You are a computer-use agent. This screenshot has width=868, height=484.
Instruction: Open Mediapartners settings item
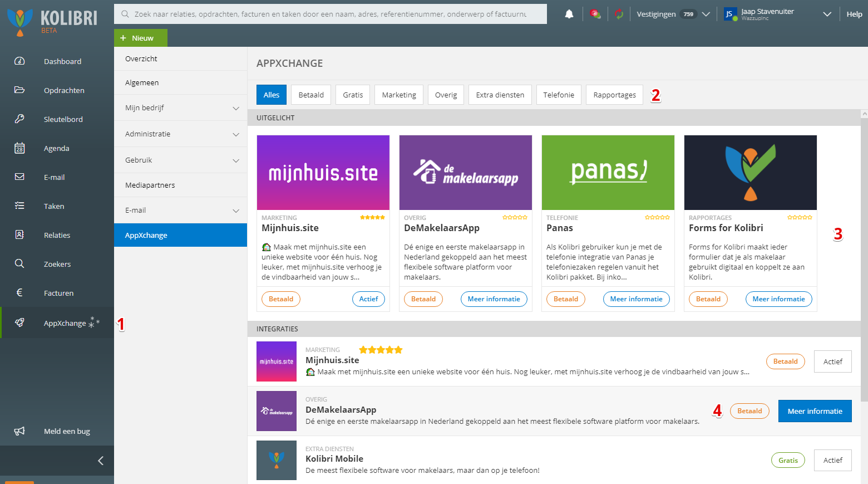tap(180, 185)
